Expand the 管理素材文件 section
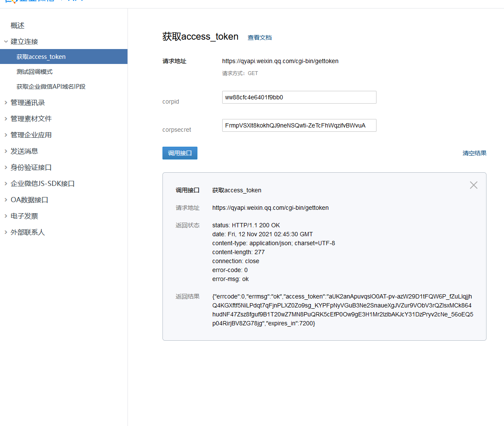The image size is (504, 426). pos(31,119)
